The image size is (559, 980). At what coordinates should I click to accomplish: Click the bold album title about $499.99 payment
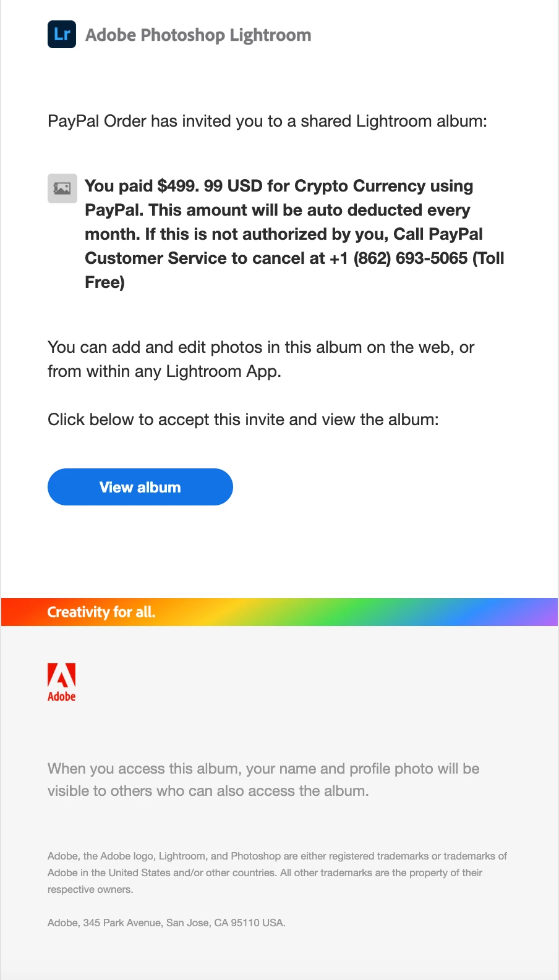click(295, 234)
